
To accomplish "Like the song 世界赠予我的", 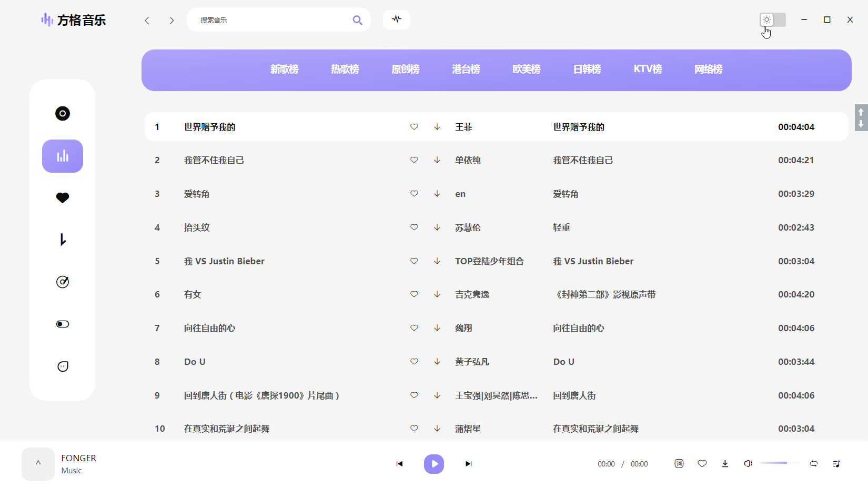I will point(414,127).
